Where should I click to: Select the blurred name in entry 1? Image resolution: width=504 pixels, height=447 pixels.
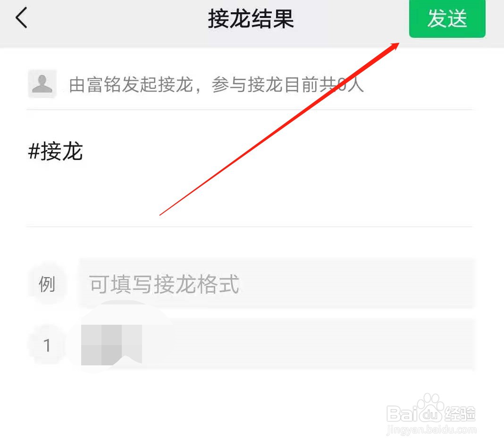pos(111,345)
